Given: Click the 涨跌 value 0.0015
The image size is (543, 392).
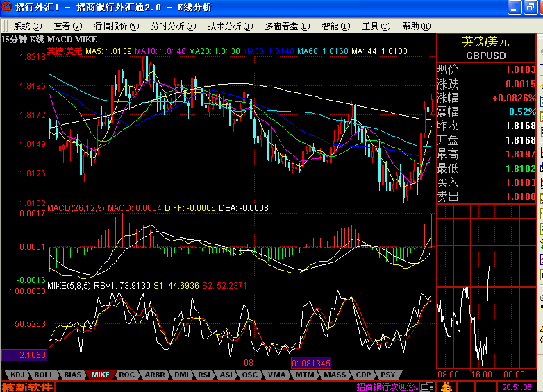Looking at the screenshot, I should [x=521, y=84].
